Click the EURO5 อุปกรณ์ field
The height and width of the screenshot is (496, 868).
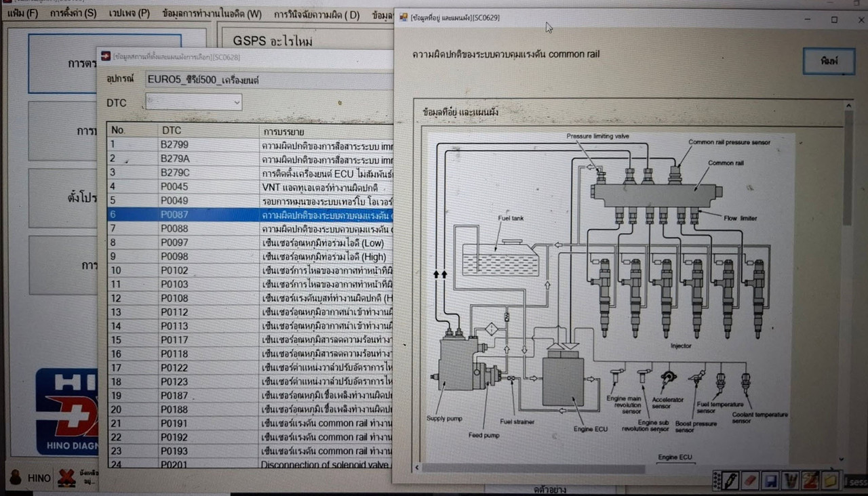[x=269, y=79]
